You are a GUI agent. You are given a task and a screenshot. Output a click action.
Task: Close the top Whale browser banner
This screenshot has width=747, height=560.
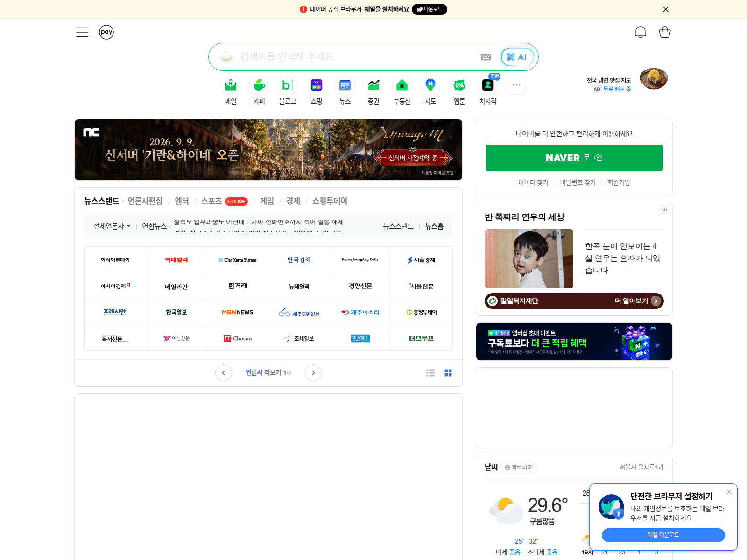666,9
